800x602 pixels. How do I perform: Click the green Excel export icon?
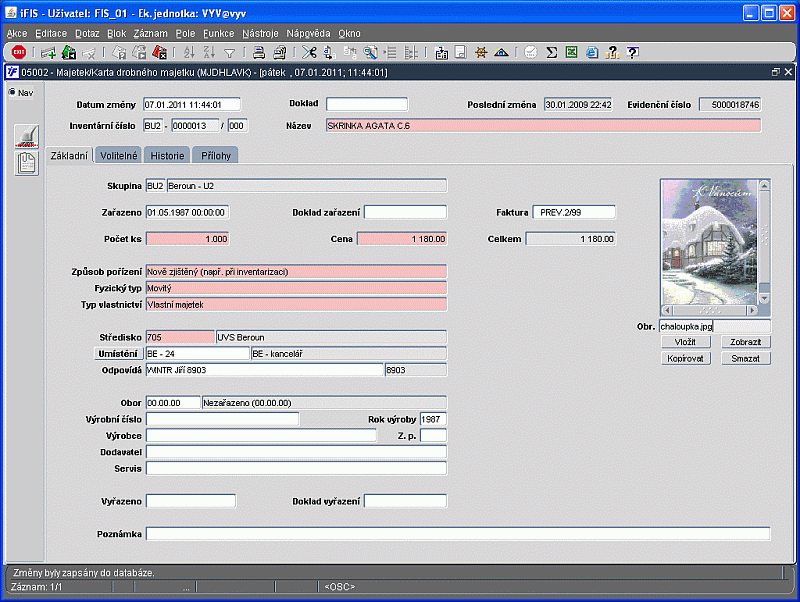point(571,52)
